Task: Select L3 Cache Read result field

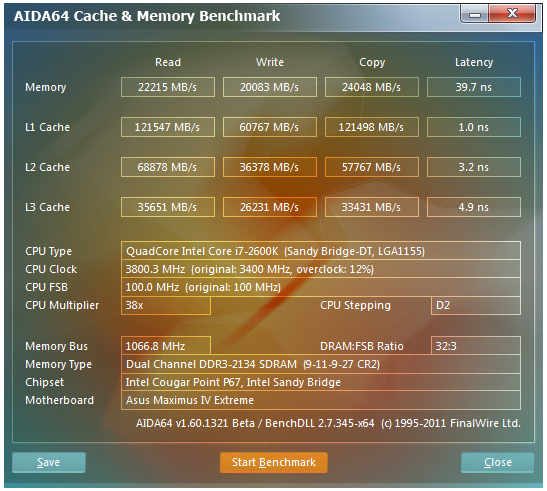Action: coord(168,207)
